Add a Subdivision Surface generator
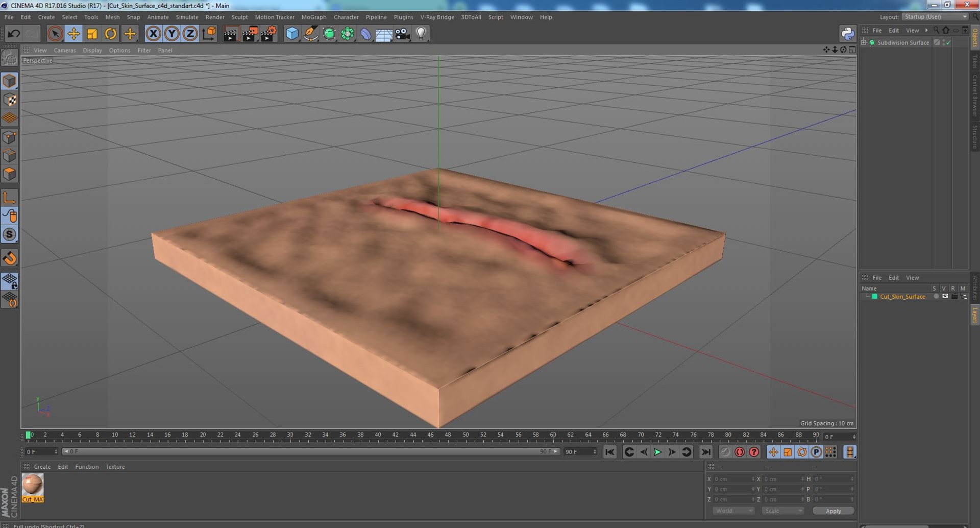 (329, 34)
